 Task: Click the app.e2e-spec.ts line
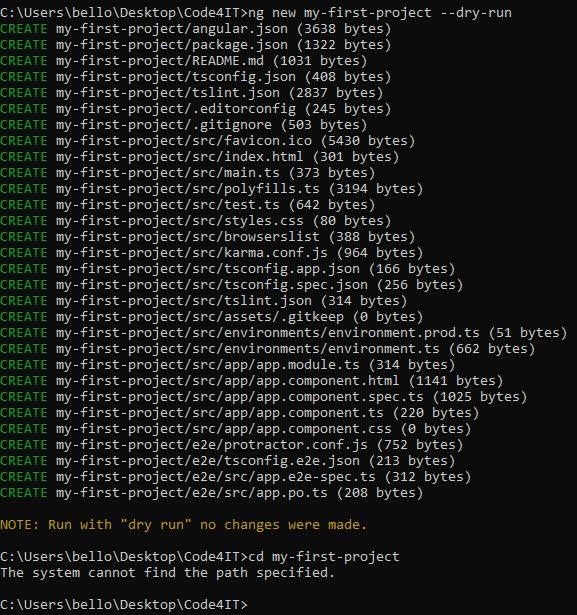pyautogui.click(x=235, y=477)
